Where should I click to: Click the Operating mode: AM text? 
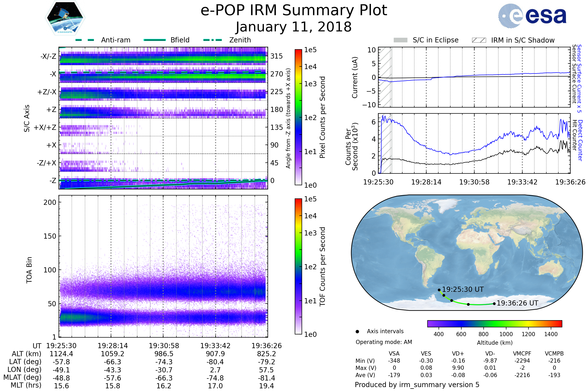384,342
